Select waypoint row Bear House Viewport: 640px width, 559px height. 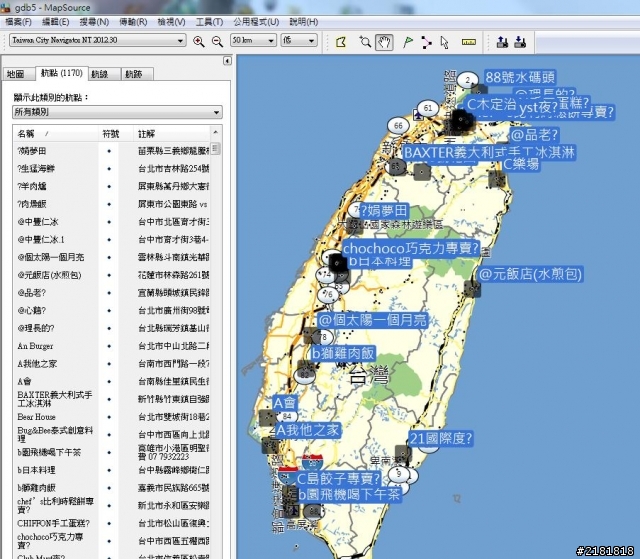[113, 417]
